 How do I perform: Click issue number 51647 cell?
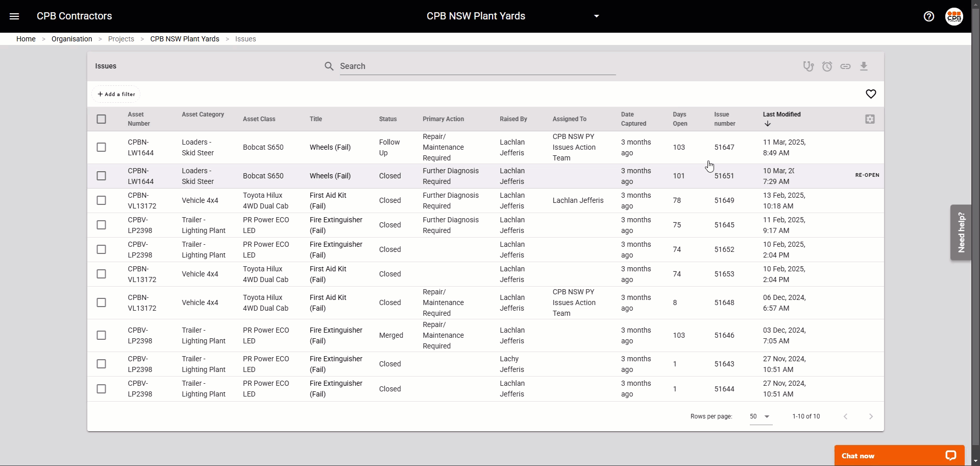[724, 147]
